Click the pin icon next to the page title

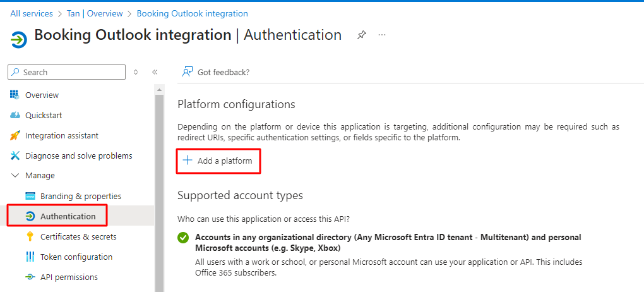click(x=361, y=35)
